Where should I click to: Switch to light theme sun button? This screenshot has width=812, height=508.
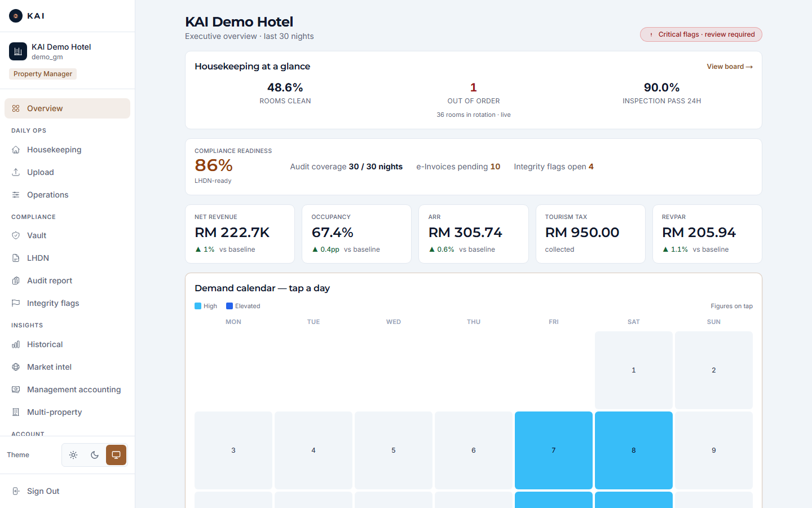[x=73, y=455]
